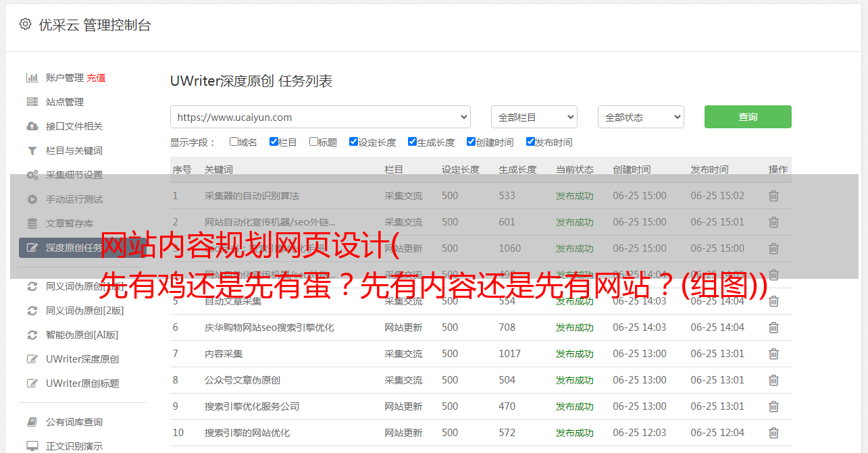Click the server icon beside 站点管理
Screen dimensions: 868x453
[x=32, y=102]
